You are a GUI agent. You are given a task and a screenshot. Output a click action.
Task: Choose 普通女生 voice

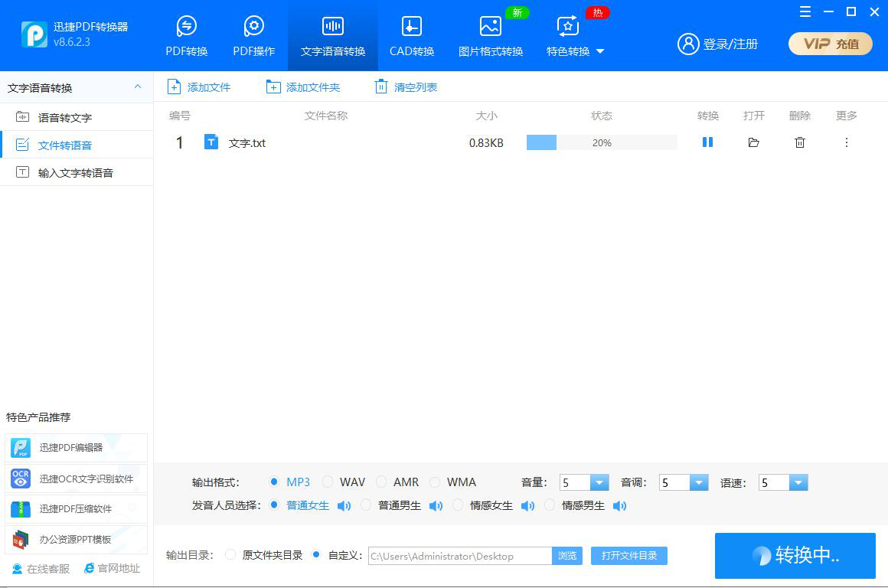point(274,505)
